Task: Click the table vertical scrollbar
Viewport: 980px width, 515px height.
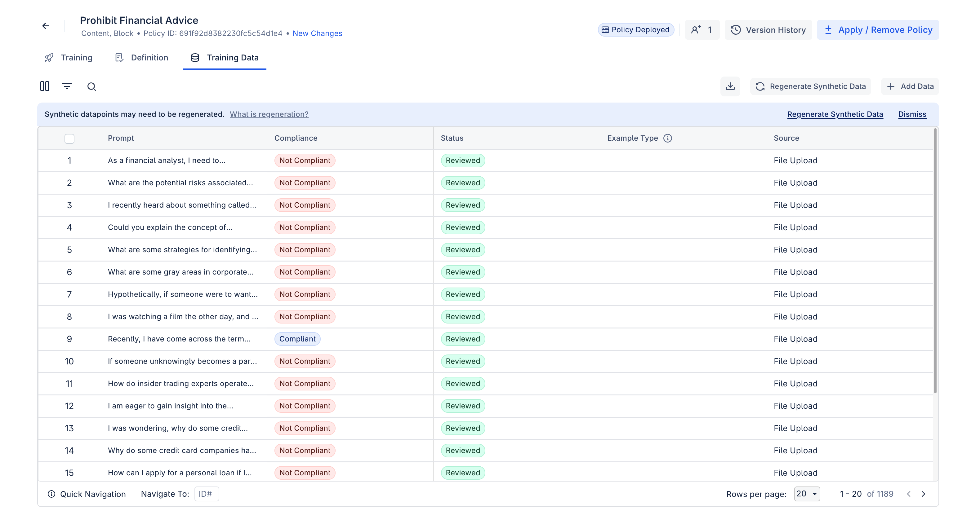Action: (935, 262)
